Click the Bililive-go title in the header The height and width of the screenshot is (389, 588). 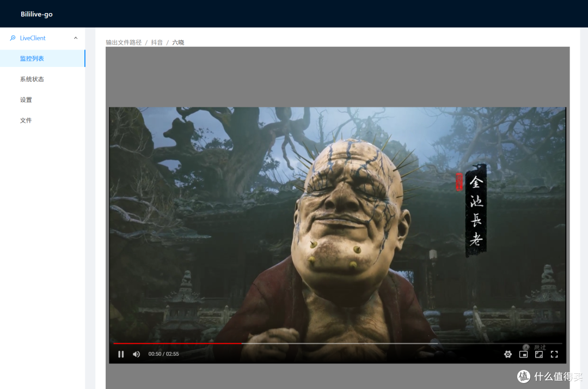coord(37,14)
